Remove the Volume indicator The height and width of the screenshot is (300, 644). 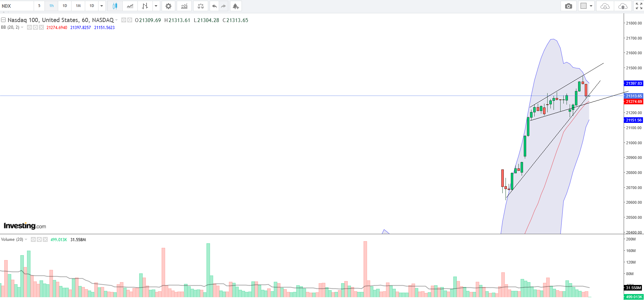pyautogui.click(x=45, y=239)
